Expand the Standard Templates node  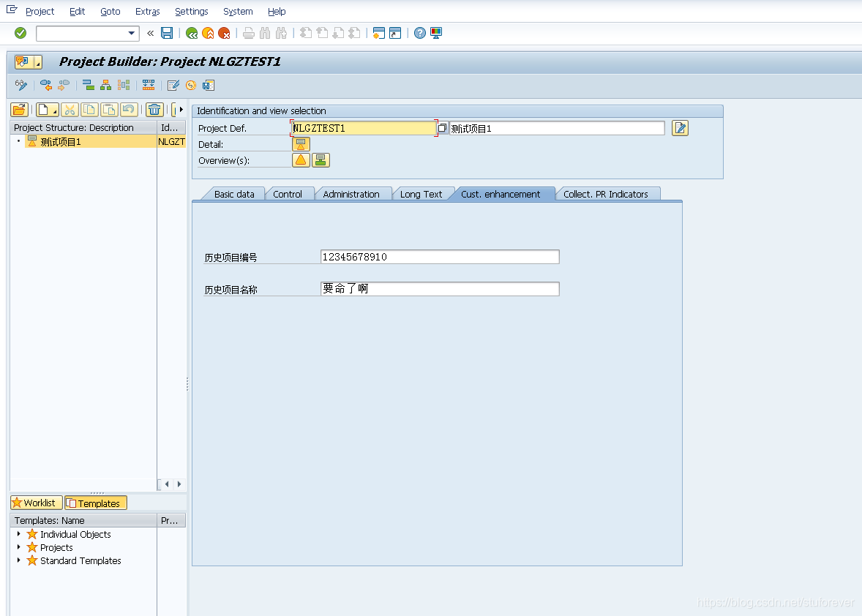(x=18, y=560)
